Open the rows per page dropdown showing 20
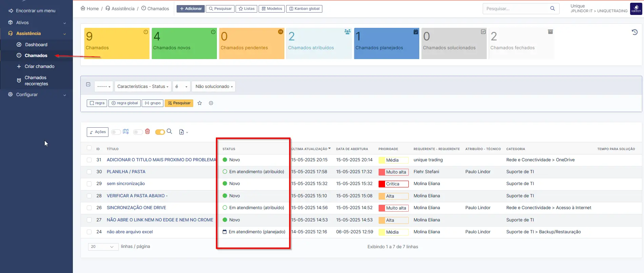Image resolution: width=644 pixels, height=273 pixels. 103,247
